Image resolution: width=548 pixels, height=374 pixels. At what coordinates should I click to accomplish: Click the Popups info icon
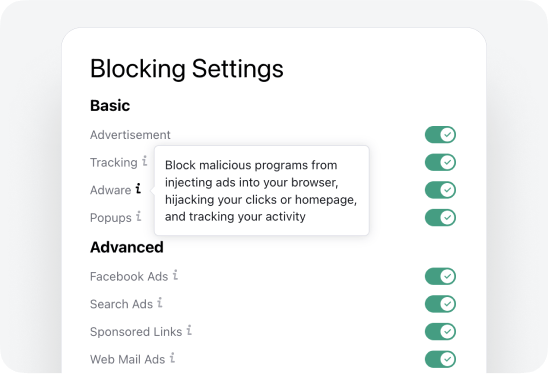tap(139, 216)
